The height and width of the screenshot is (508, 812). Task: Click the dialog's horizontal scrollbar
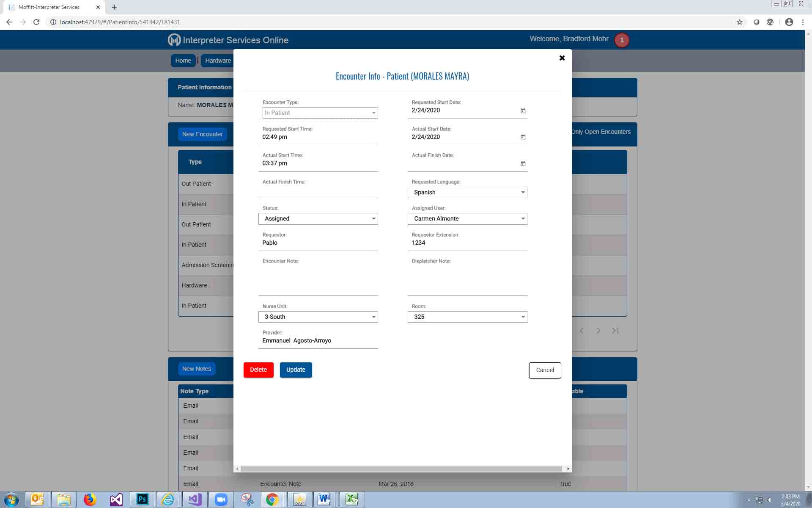(x=401, y=469)
